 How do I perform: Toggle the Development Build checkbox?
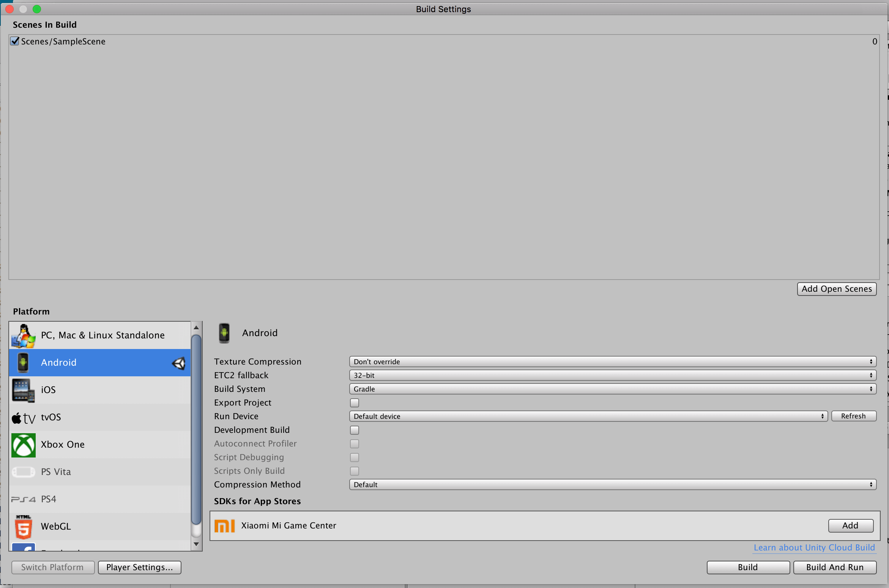pos(355,430)
